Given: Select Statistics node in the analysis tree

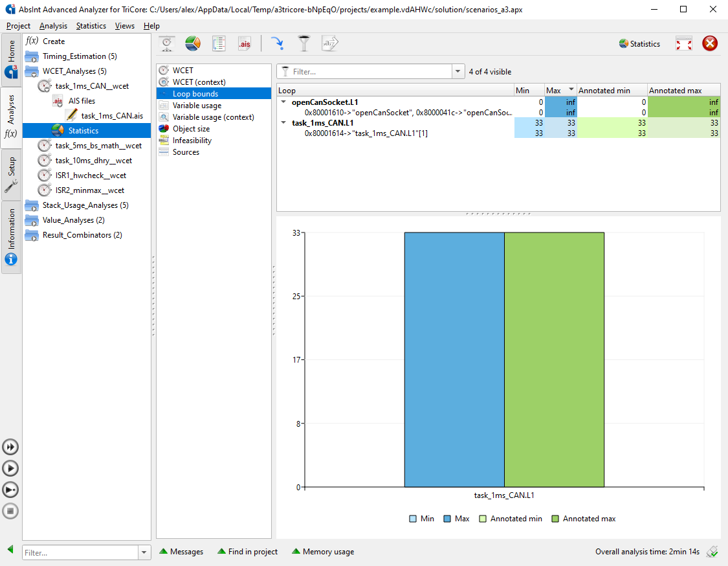Looking at the screenshot, I should 83,131.
